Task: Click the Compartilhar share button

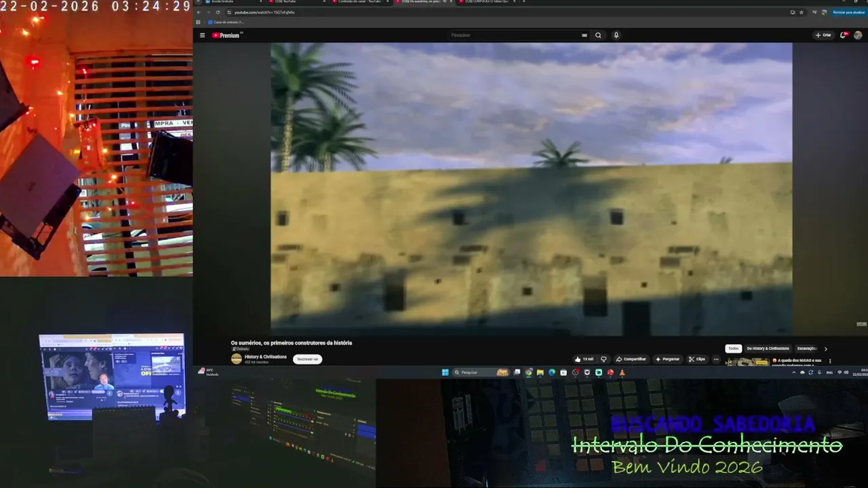Action: pos(631,359)
